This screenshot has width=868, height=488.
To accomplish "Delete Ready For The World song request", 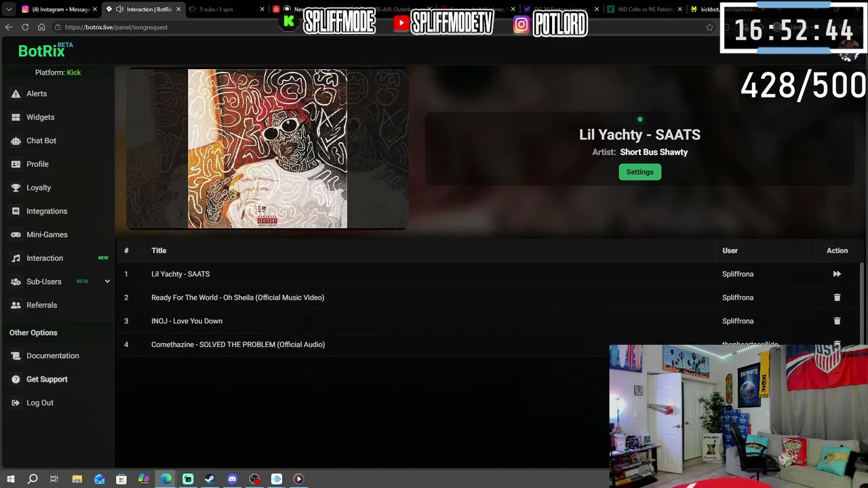I will click(x=837, y=298).
